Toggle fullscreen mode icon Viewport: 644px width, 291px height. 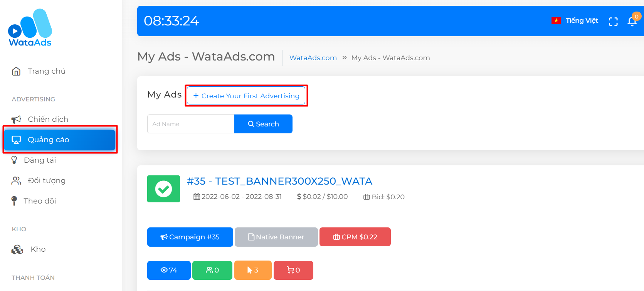(x=613, y=22)
